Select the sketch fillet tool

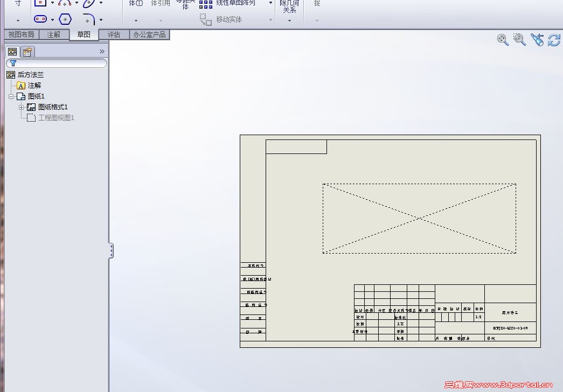click(x=89, y=19)
